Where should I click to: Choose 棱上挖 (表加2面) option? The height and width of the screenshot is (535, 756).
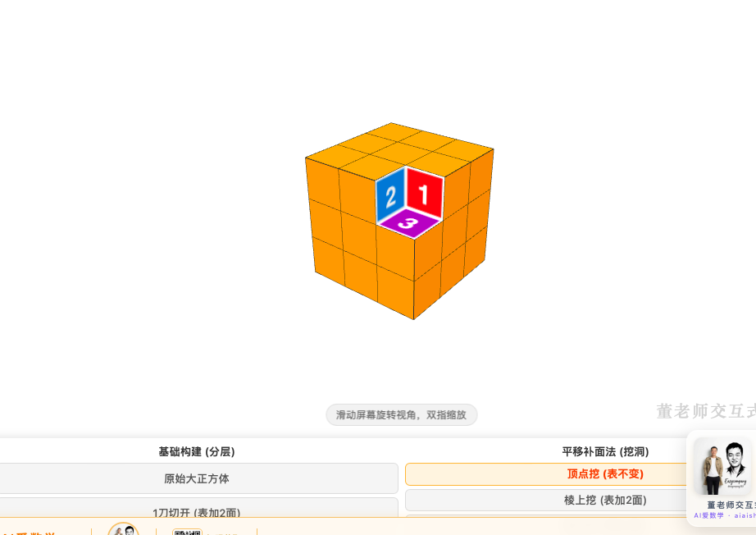[604, 501]
